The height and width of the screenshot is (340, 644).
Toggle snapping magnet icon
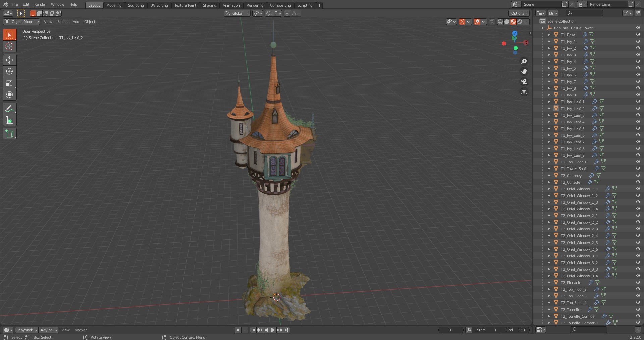click(x=268, y=13)
